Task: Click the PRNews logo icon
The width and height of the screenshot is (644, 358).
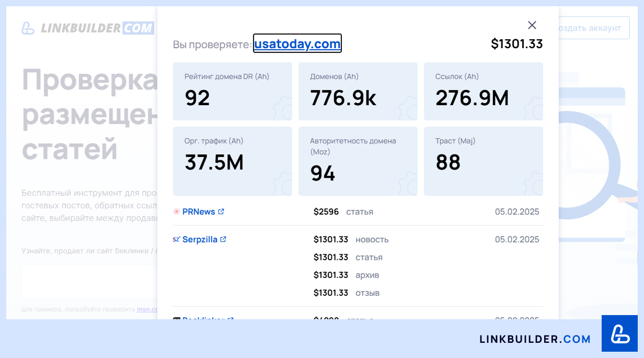Action: point(177,211)
